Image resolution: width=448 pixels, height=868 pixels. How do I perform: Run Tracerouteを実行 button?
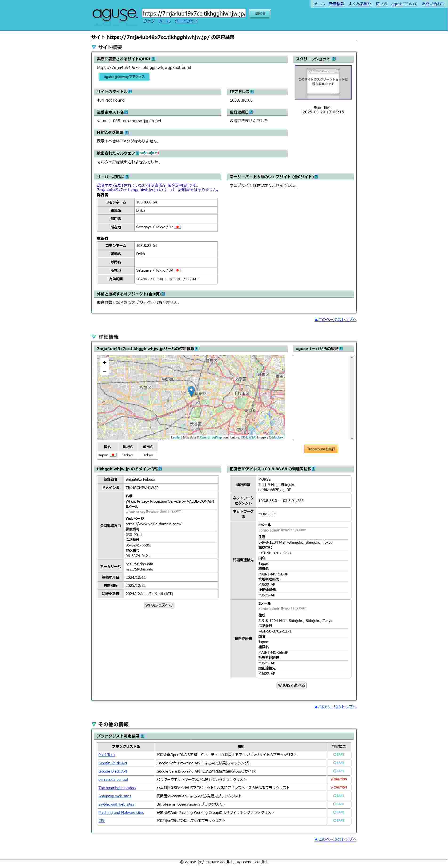point(321,449)
